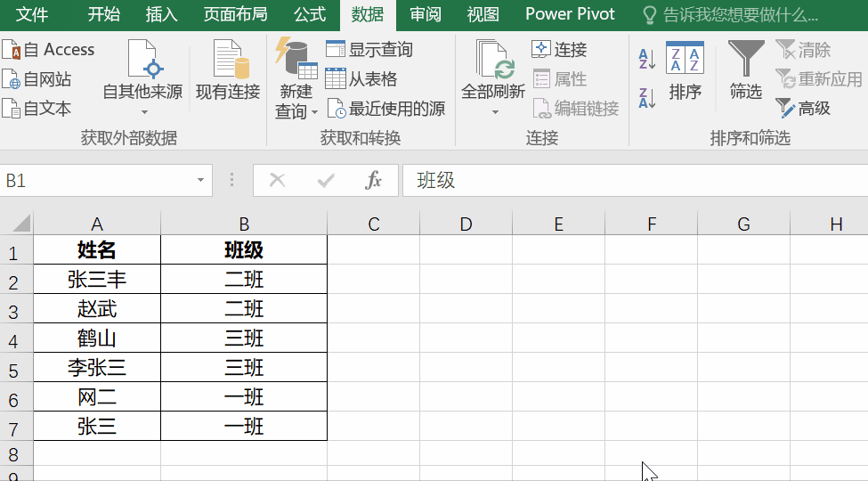Select column F header

click(x=652, y=224)
